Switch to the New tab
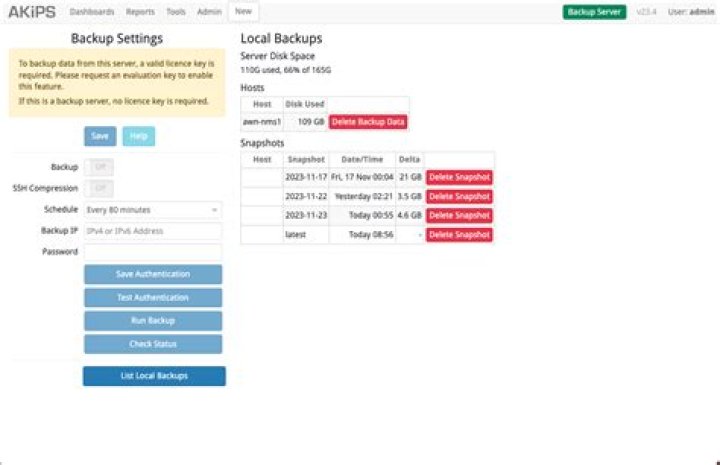This screenshot has height=465, width=720. 243,12
